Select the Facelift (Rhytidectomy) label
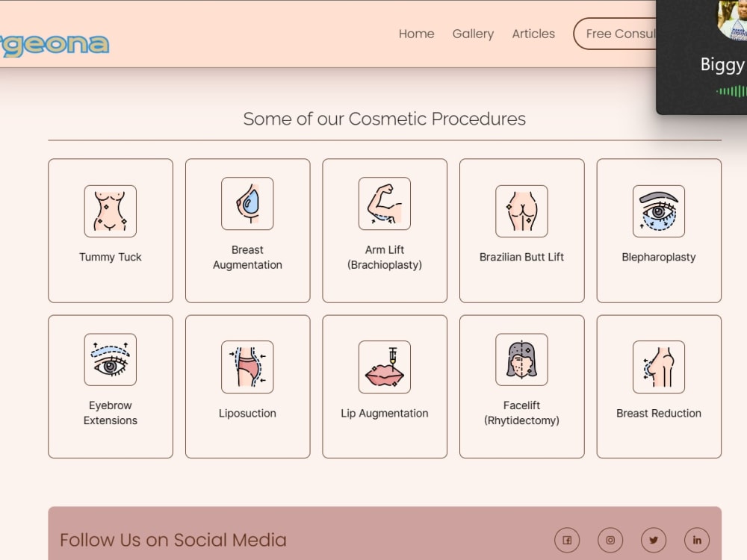 pos(521,413)
